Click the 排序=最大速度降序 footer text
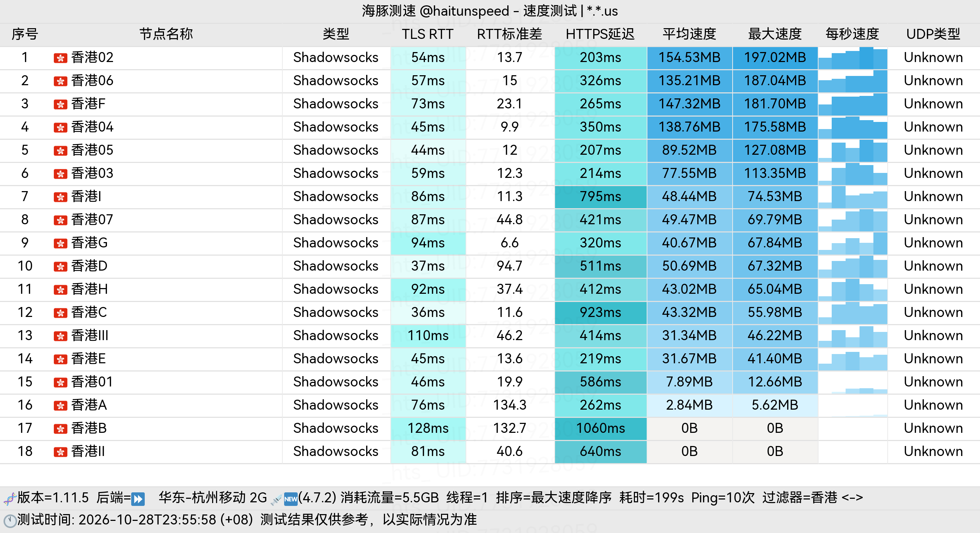Viewport: 980px width, 533px height. pos(554,498)
